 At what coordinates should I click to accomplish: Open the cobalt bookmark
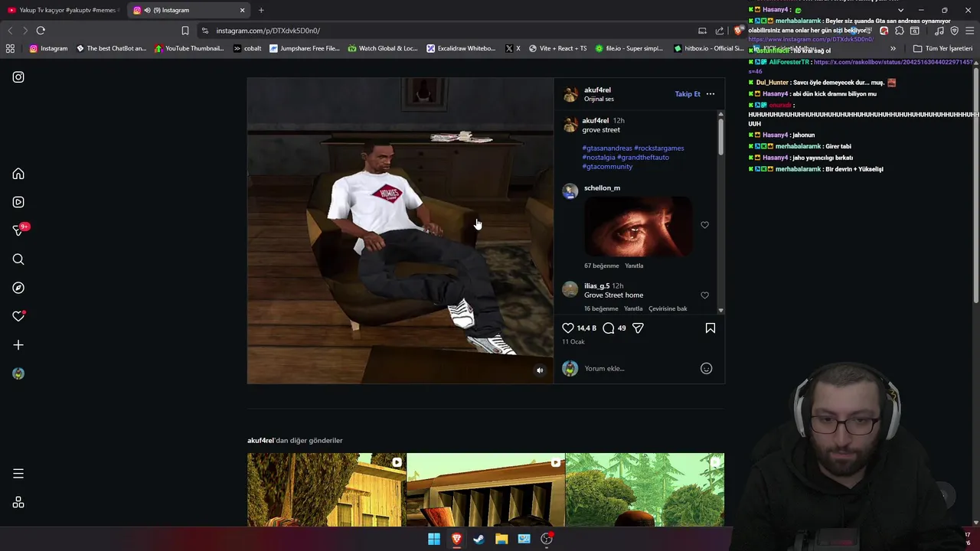247,48
